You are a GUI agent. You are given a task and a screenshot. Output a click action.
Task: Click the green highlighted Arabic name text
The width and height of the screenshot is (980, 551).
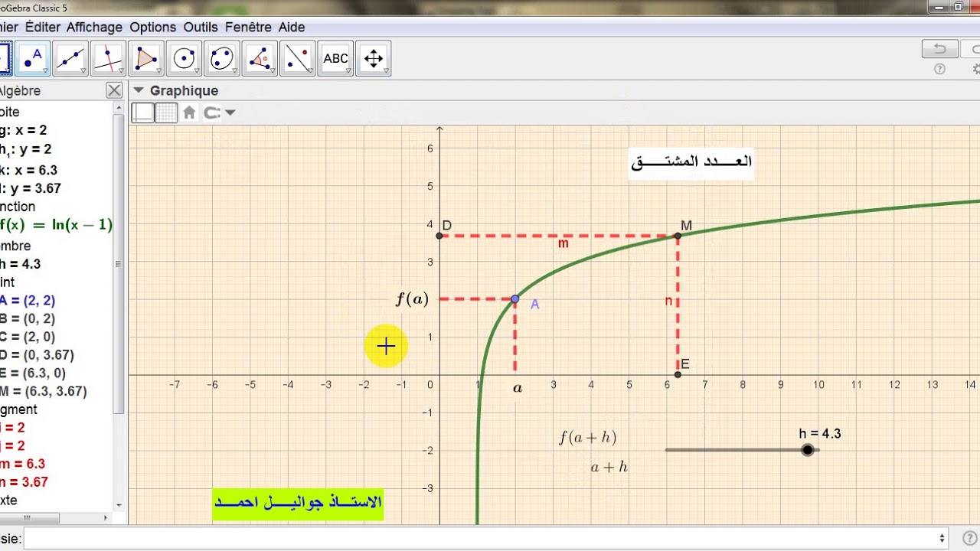298,504
